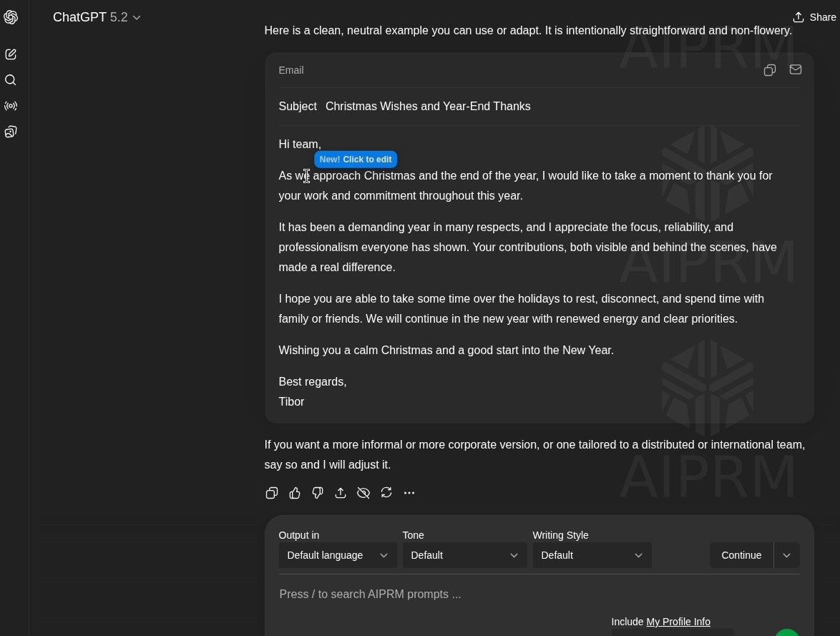Click the Share button at top right

pos(814,17)
